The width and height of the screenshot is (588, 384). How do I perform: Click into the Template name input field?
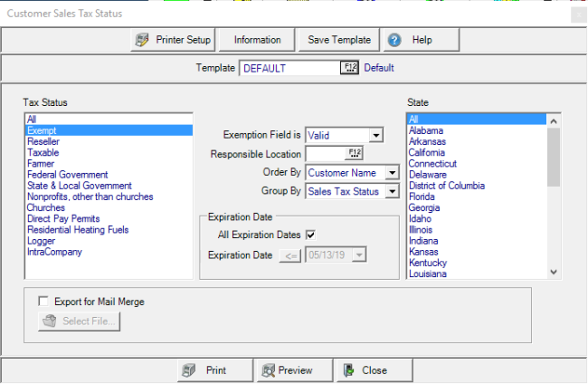point(289,67)
